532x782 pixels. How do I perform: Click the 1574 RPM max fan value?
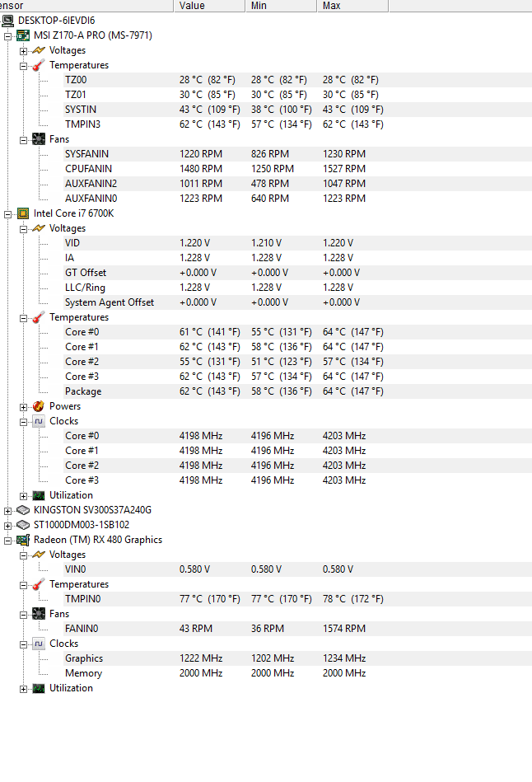click(x=344, y=629)
